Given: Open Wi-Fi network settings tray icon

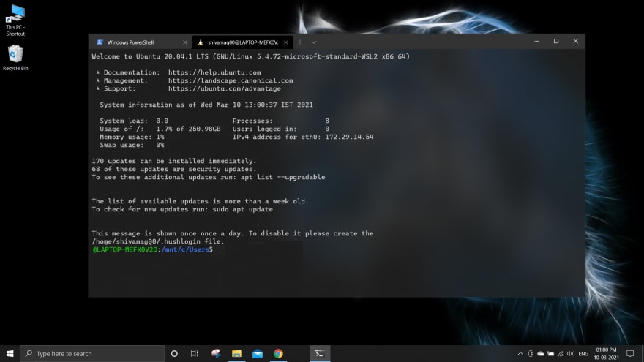Looking at the screenshot, I should click(x=561, y=353).
